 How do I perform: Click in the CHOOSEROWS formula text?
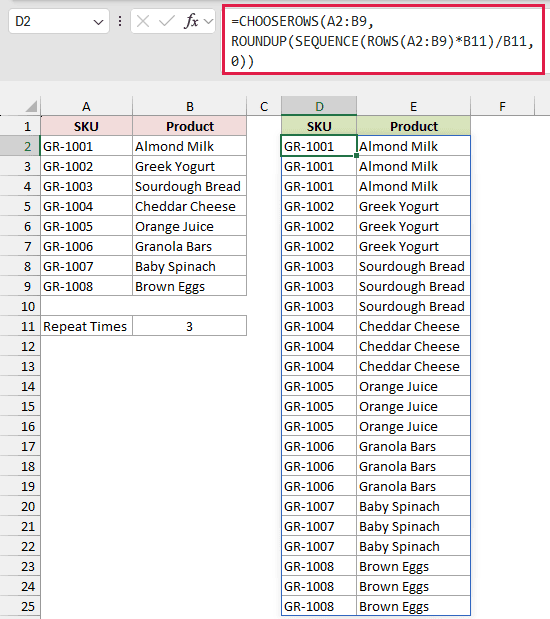[x=383, y=41]
